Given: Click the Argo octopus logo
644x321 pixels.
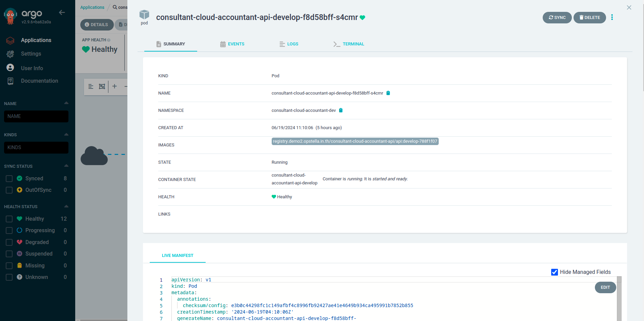Looking at the screenshot, I should pos(10,16).
